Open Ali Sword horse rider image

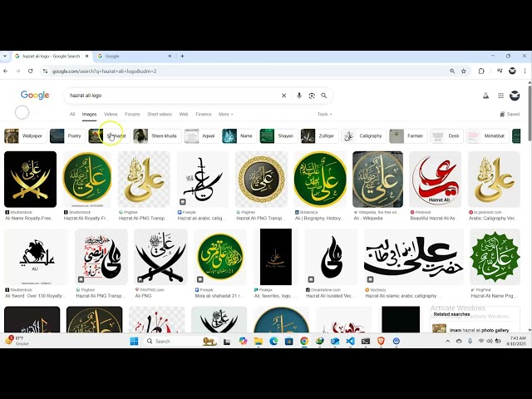35,257
